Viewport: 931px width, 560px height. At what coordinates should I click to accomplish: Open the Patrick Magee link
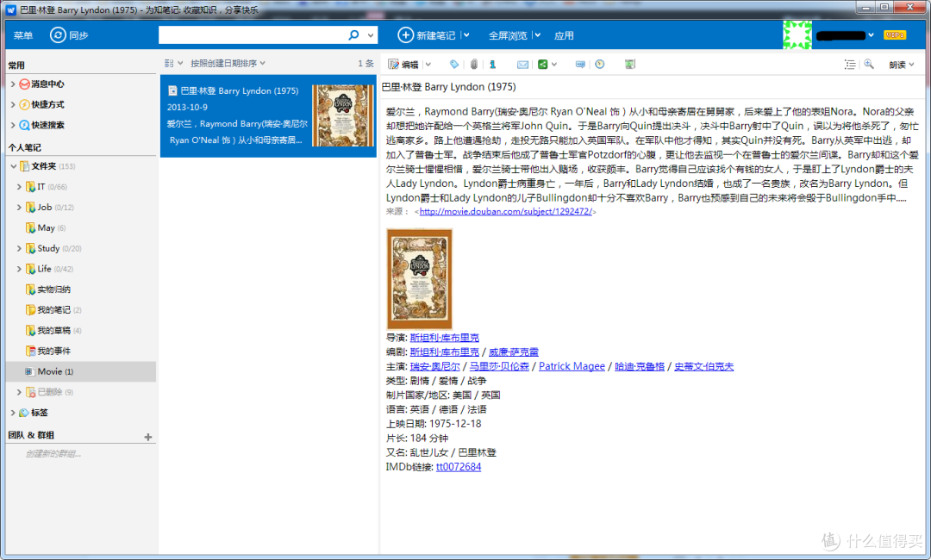[572, 367]
